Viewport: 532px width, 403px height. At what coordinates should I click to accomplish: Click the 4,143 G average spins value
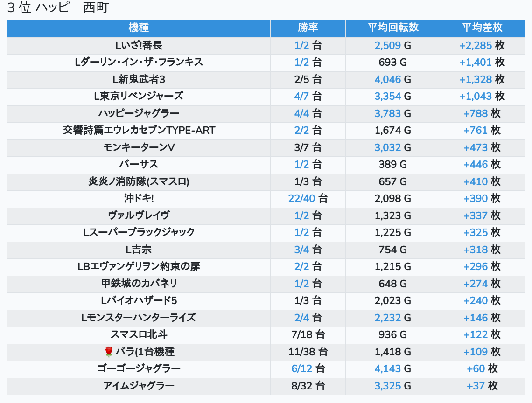pyautogui.click(x=387, y=369)
